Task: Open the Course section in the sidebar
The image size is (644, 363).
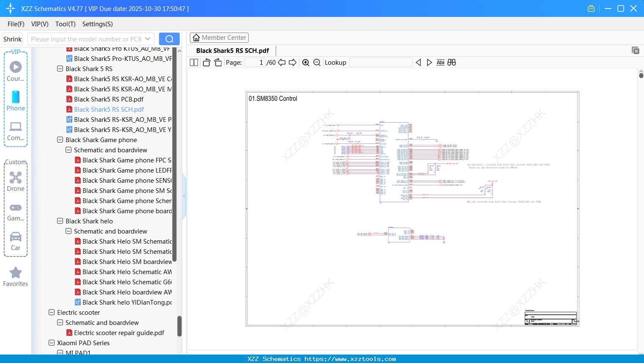Action: [x=16, y=71]
